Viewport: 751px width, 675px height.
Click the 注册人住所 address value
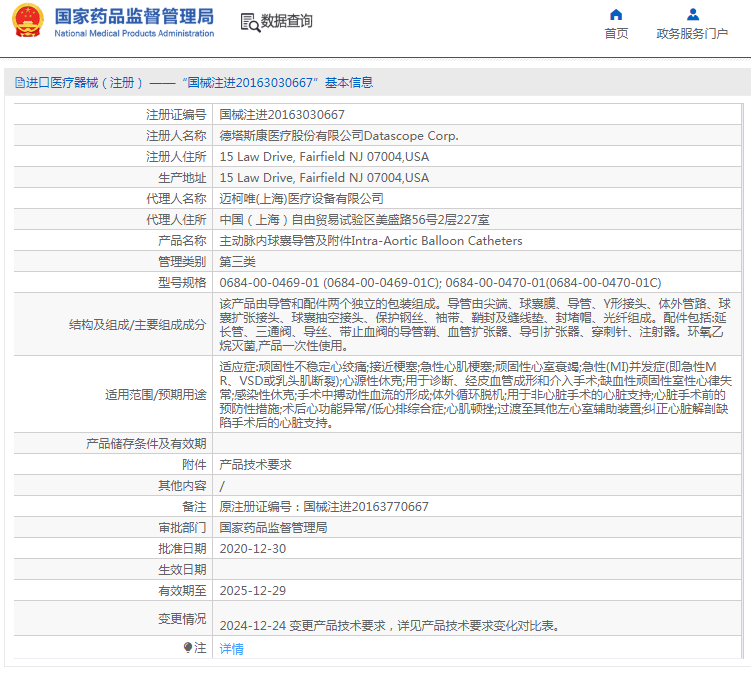point(324,157)
